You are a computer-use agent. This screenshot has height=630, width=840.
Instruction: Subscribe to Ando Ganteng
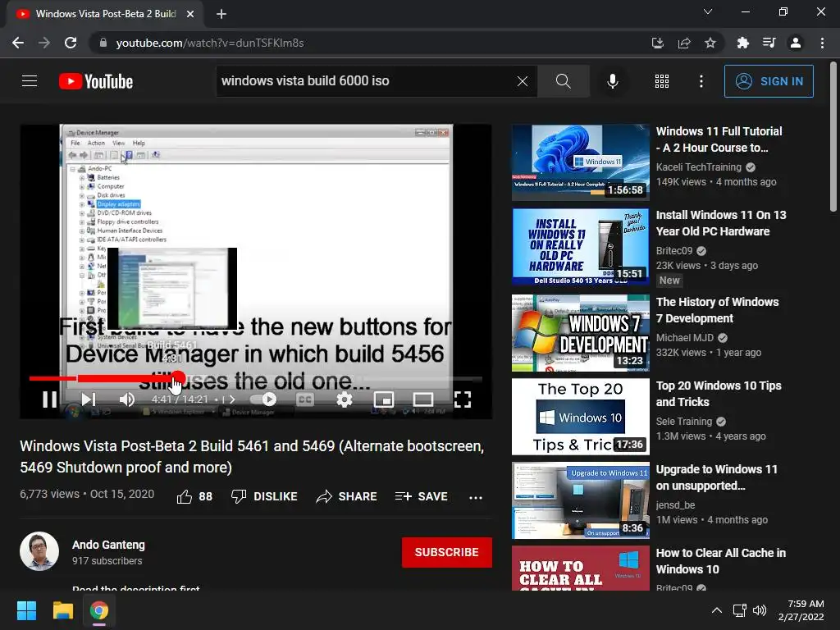tap(447, 552)
